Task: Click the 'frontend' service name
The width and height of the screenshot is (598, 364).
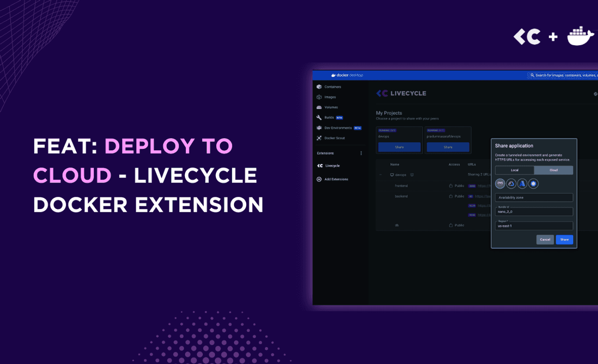Action: click(x=401, y=186)
